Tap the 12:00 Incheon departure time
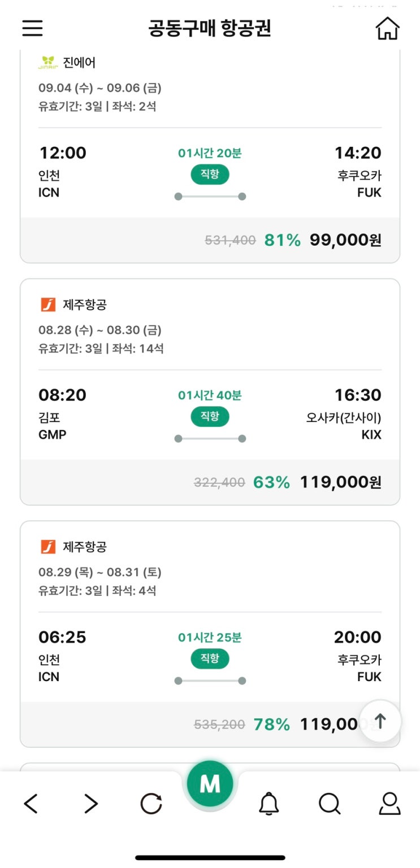 (62, 153)
